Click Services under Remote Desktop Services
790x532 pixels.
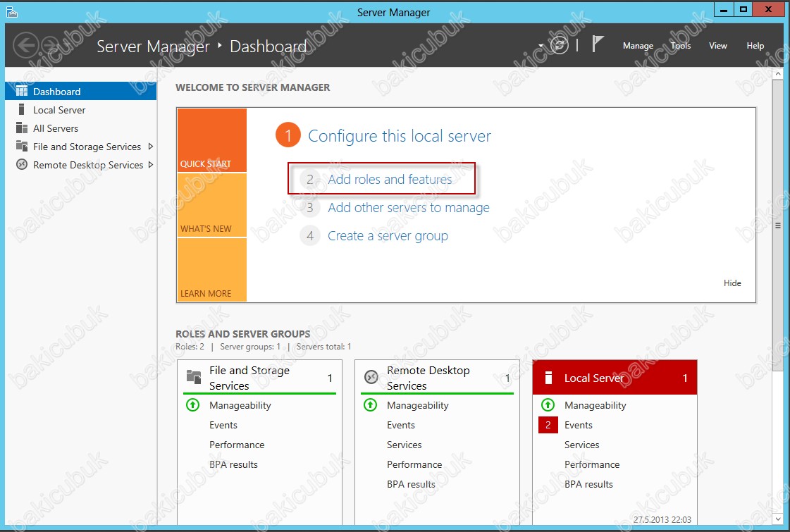coord(404,445)
